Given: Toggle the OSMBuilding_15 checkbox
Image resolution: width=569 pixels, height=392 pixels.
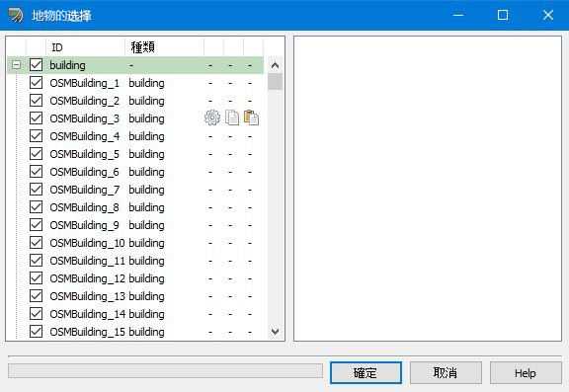Looking at the screenshot, I should pyautogui.click(x=36, y=332).
